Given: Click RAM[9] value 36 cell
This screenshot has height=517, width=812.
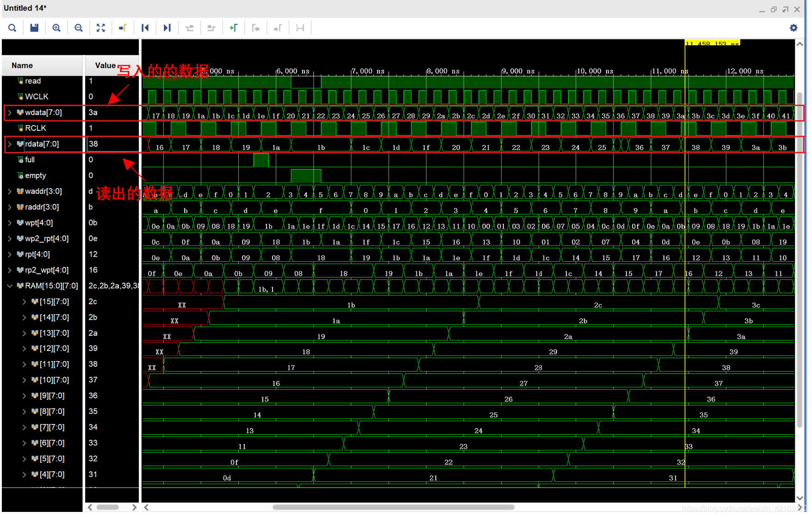Looking at the screenshot, I should coord(112,395).
